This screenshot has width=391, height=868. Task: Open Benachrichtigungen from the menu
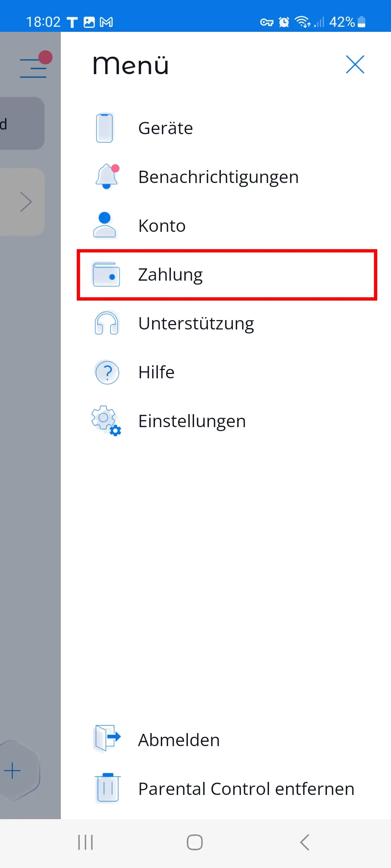(x=218, y=177)
